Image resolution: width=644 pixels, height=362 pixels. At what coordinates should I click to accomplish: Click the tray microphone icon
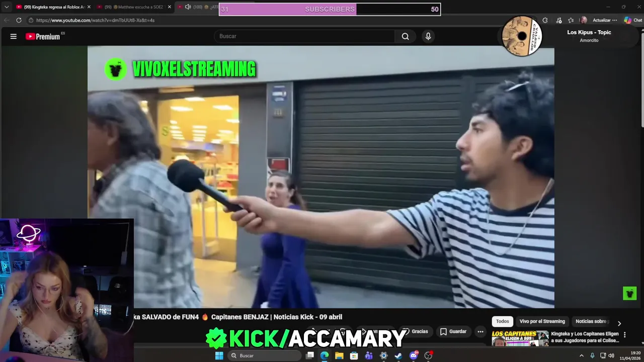pos(592,355)
